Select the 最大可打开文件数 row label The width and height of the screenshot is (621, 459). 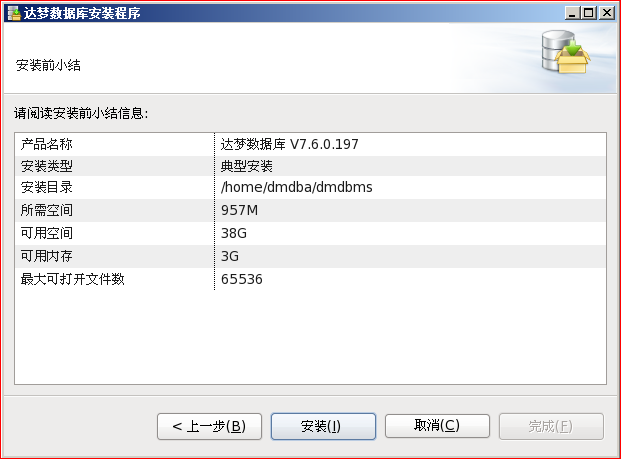[72, 279]
